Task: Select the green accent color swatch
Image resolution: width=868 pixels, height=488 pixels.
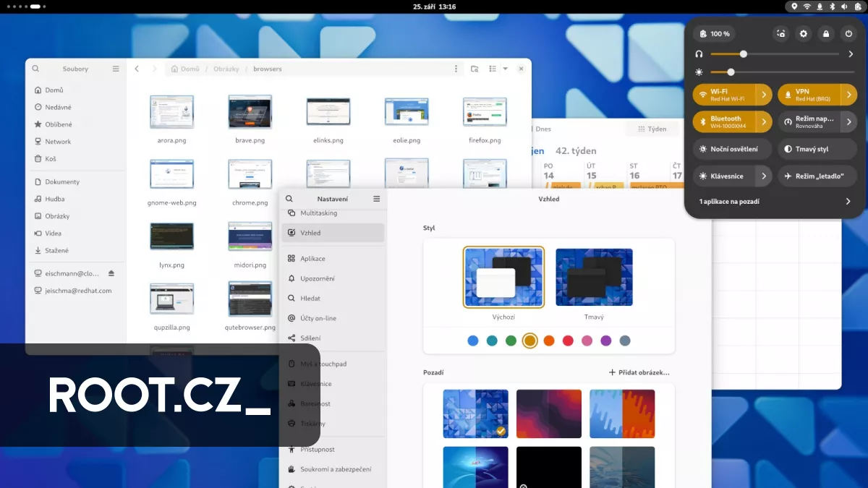Action: (511, 341)
